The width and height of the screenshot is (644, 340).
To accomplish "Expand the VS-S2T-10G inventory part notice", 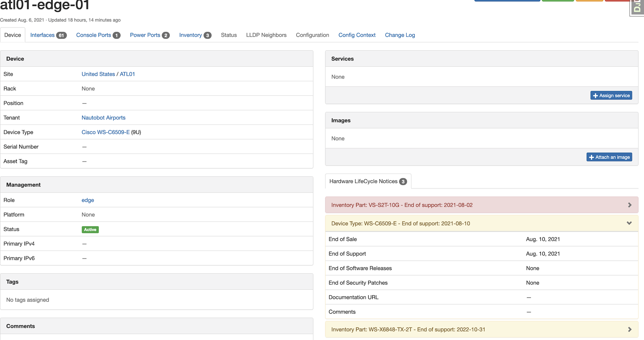I will [629, 205].
